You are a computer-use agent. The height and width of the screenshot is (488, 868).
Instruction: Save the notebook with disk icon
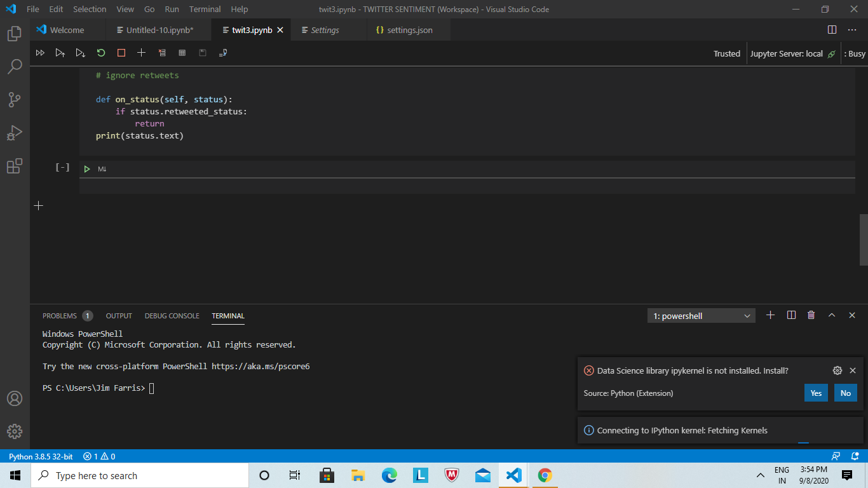pos(203,53)
